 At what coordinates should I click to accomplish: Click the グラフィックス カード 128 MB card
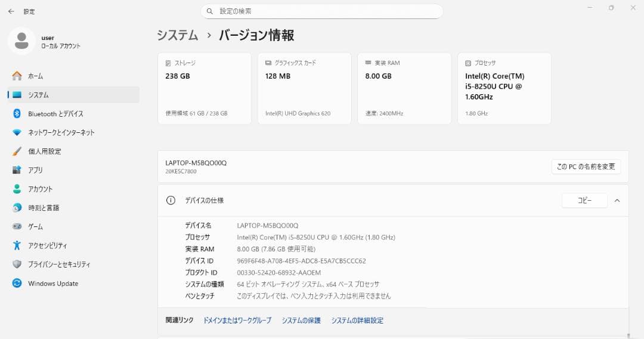click(x=304, y=88)
